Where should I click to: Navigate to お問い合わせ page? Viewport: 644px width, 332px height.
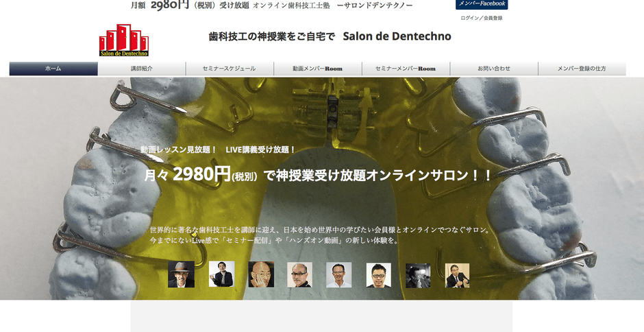(x=494, y=69)
